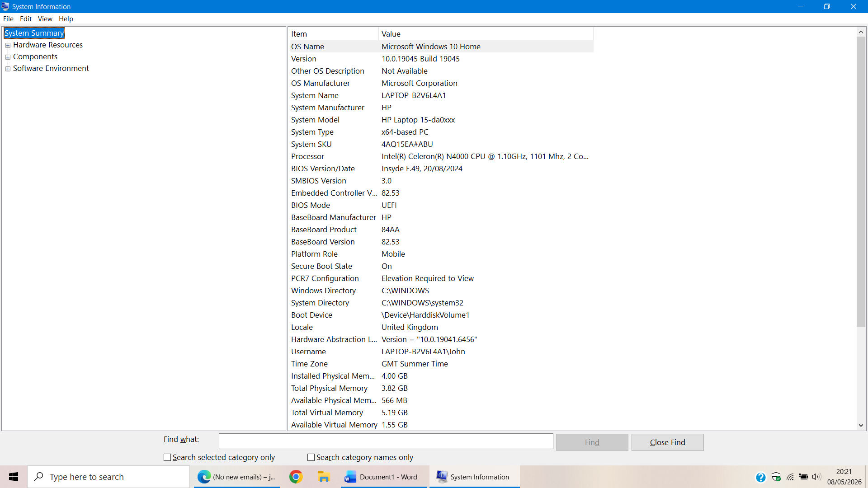Click the Value column header

tap(486, 34)
